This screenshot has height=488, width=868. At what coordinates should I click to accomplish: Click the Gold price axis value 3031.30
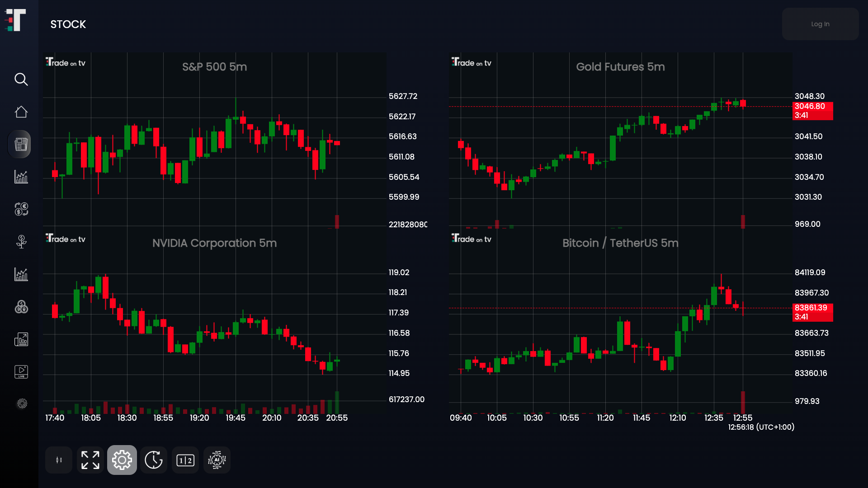(808, 197)
